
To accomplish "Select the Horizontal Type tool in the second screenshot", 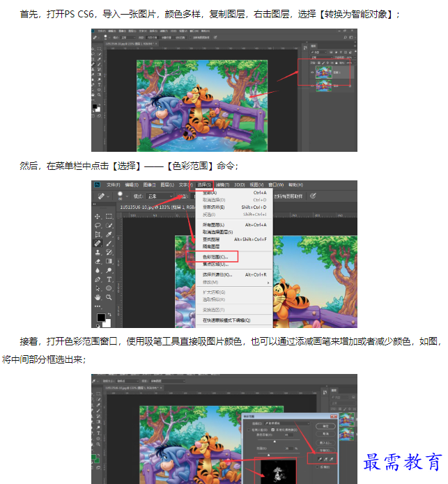I will tap(109, 279).
